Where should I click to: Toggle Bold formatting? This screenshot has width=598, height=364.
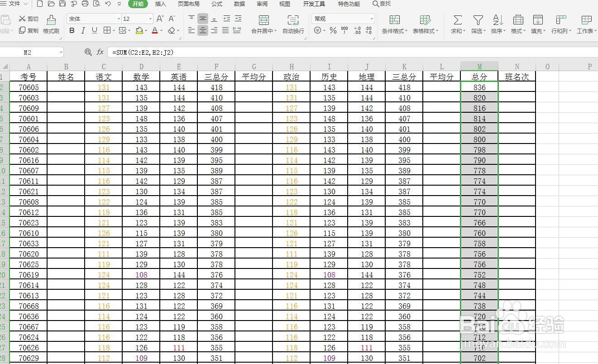pos(72,30)
